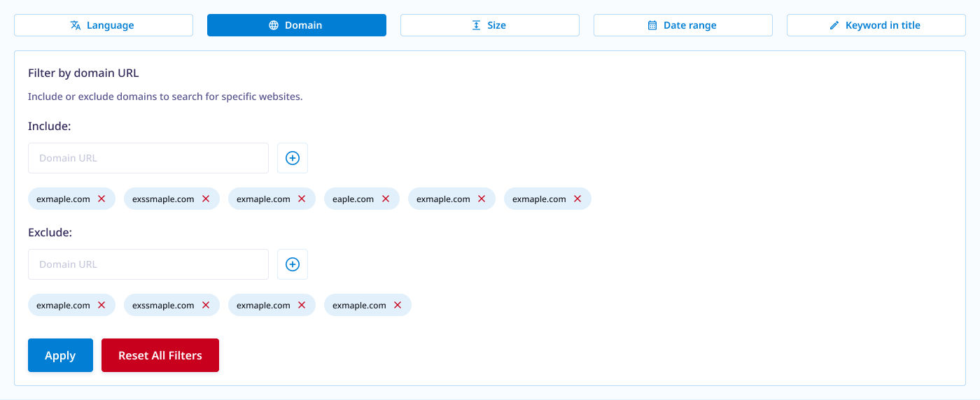Open the Size filter tab

pyautogui.click(x=489, y=25)
